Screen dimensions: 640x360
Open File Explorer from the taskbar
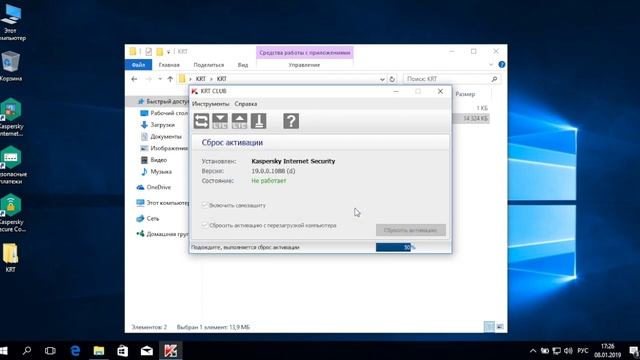99,351
